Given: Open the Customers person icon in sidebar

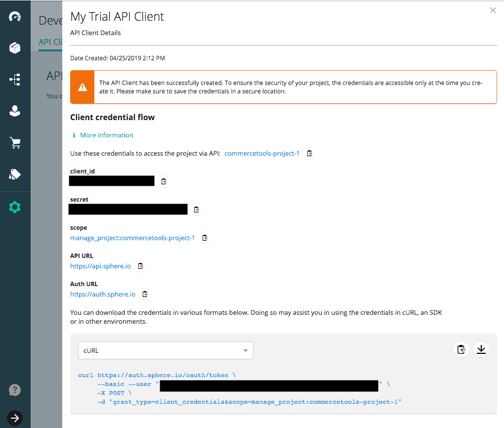Looking at the screenshot, I should point(15,111).
